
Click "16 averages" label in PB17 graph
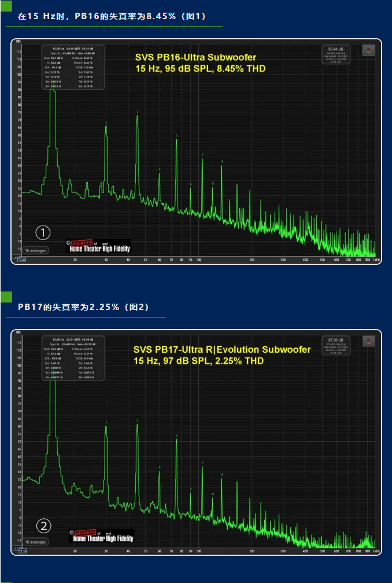click(35, 542)
